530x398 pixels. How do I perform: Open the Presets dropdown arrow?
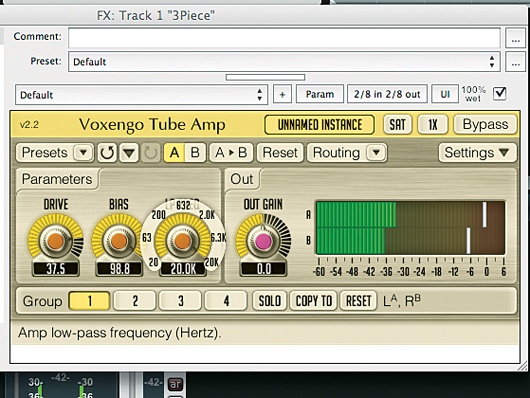tap(83, 153)
